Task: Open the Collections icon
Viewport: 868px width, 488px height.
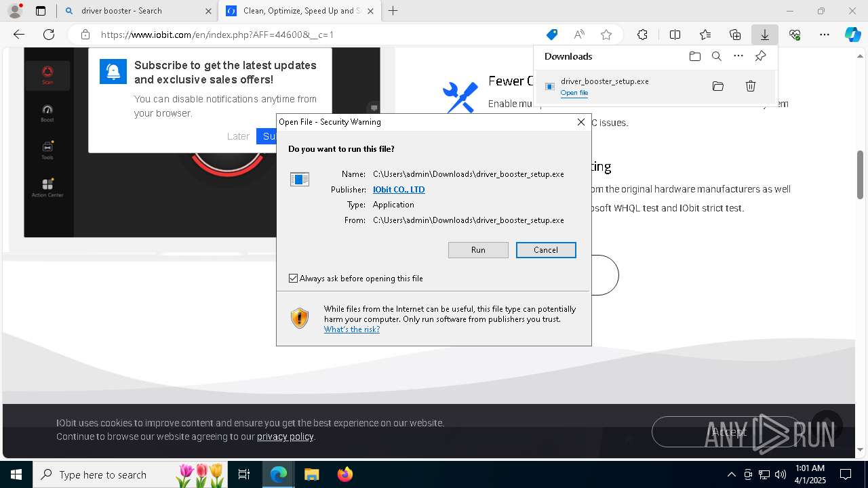Action: pyautogui.click(x=735, y=35)
